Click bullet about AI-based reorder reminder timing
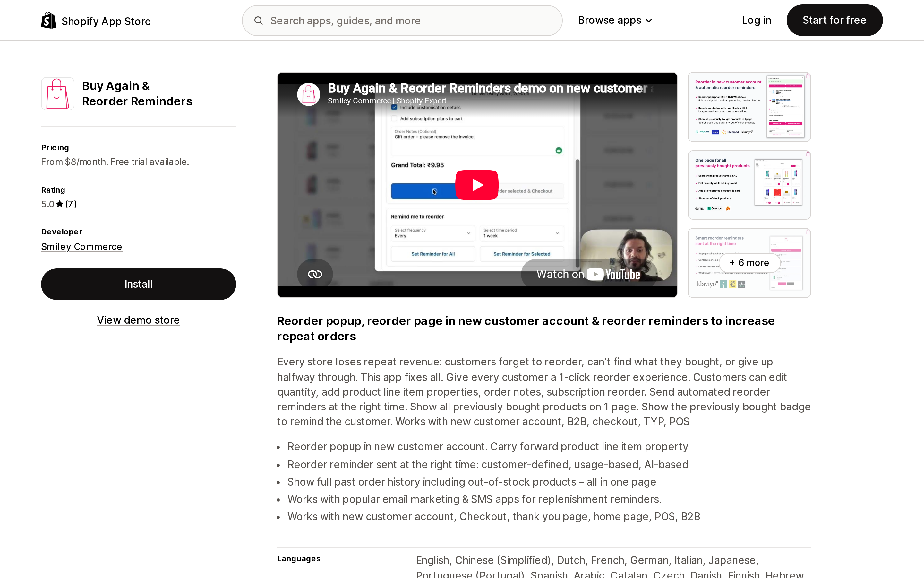Viewport: 924px width, 578px height. tap(488, 464)
